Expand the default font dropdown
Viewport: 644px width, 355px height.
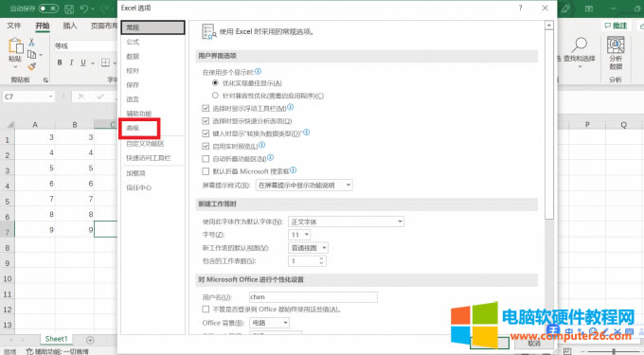point(346,222)
